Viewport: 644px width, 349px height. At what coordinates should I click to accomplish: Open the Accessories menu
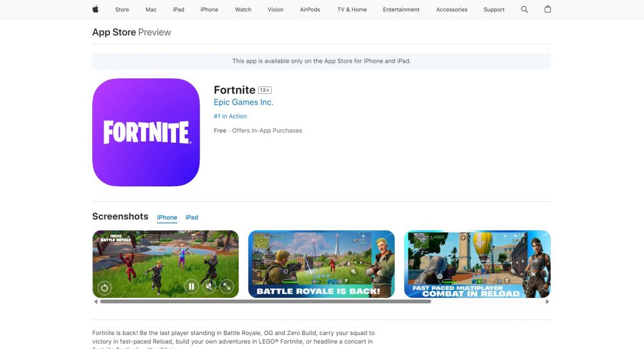pos(452,10)
